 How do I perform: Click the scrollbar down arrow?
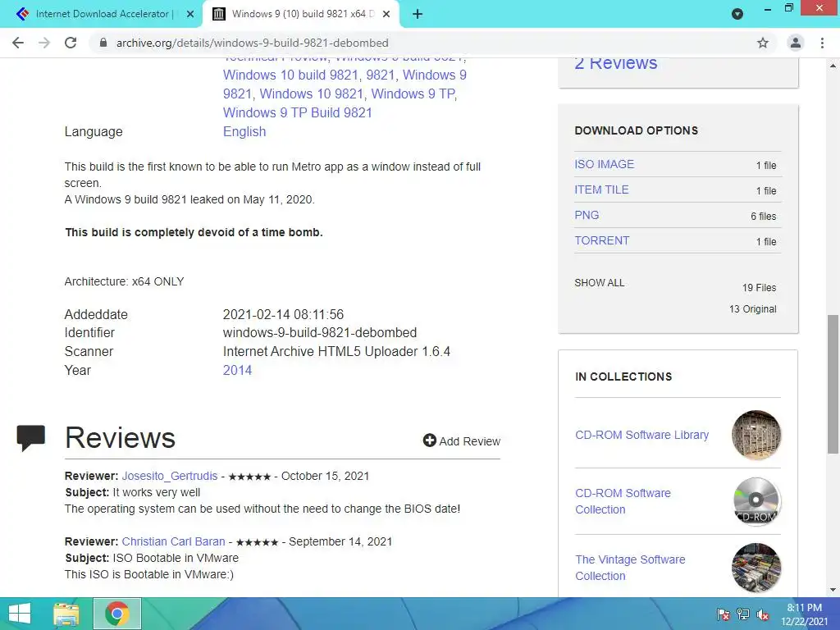coord(833,590)
